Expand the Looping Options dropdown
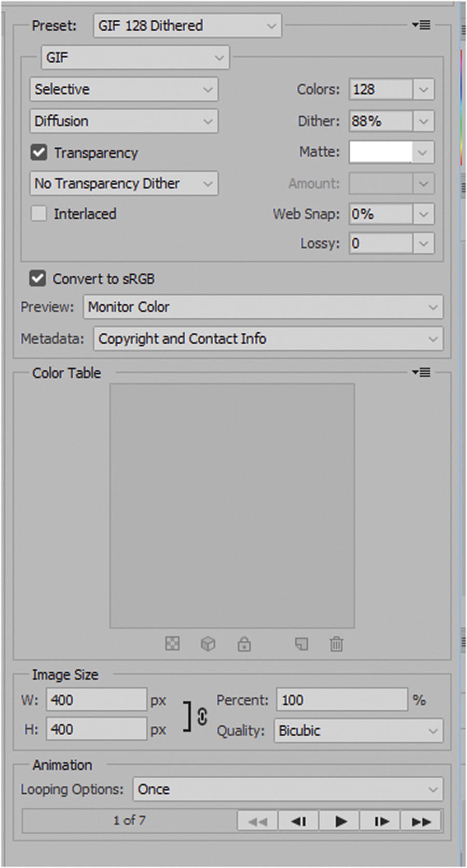 point(287,789)
